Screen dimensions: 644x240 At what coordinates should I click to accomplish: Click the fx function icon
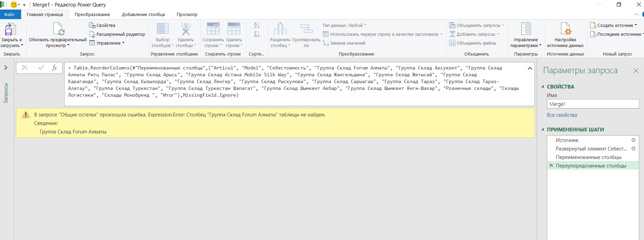click(x=54, y=68)
